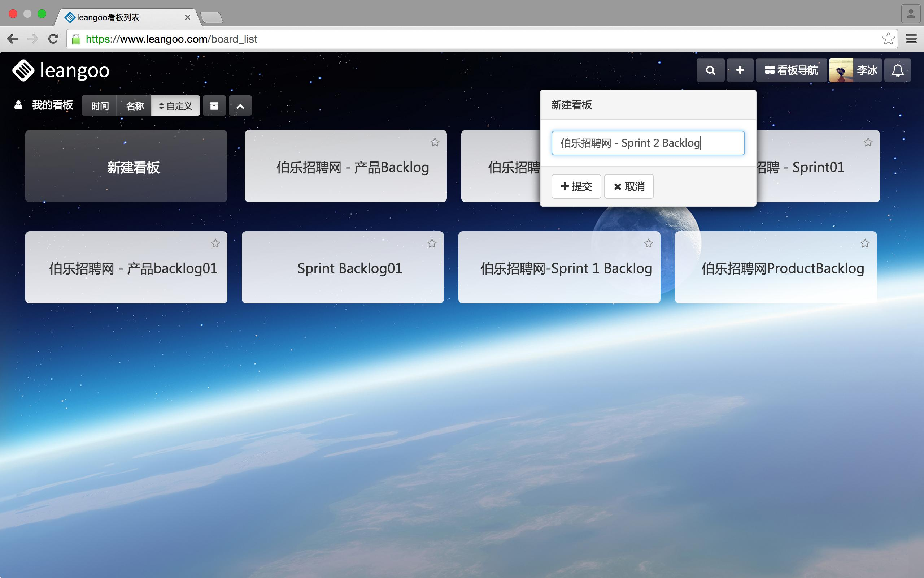Open the archived boards box icon
The height and width of the screenshot is (578, 924).
(x=214, y=105)
